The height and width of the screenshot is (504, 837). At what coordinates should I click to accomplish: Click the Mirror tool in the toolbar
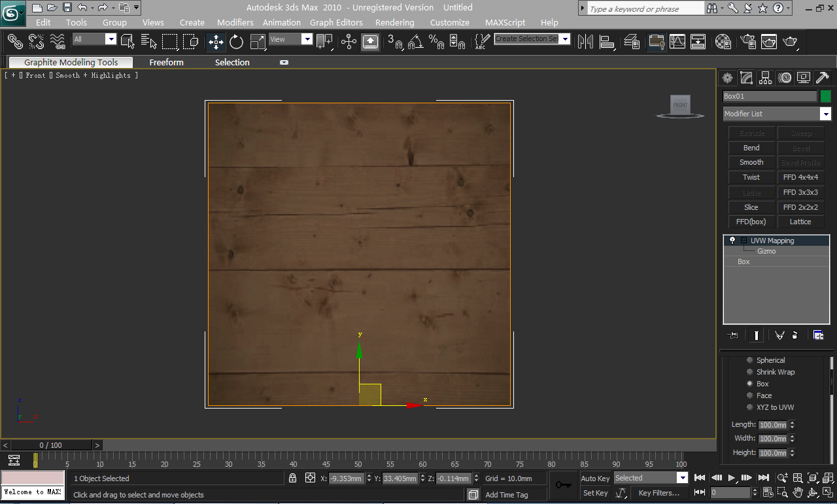click(x=585, y=42)
